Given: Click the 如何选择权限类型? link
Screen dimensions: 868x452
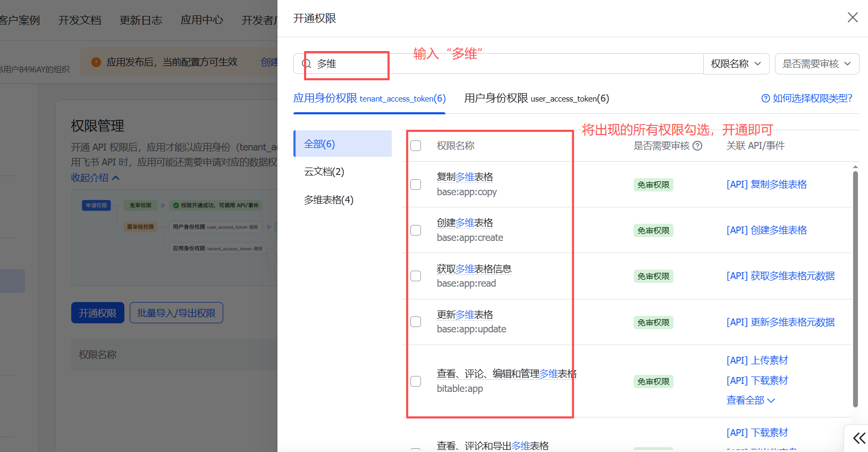Looking at the screenshot, I should pyautogui.click(x=813, y=98).
